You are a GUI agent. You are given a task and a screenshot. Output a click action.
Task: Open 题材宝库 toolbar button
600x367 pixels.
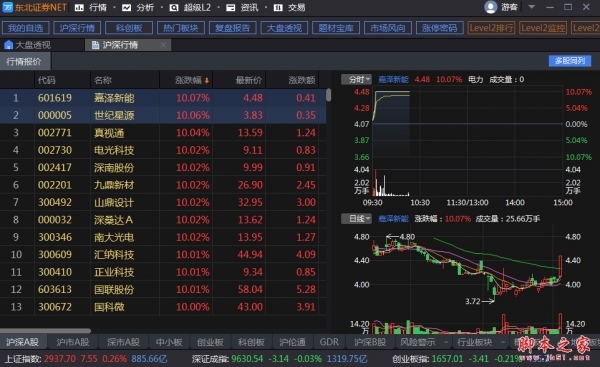(336, 28)
